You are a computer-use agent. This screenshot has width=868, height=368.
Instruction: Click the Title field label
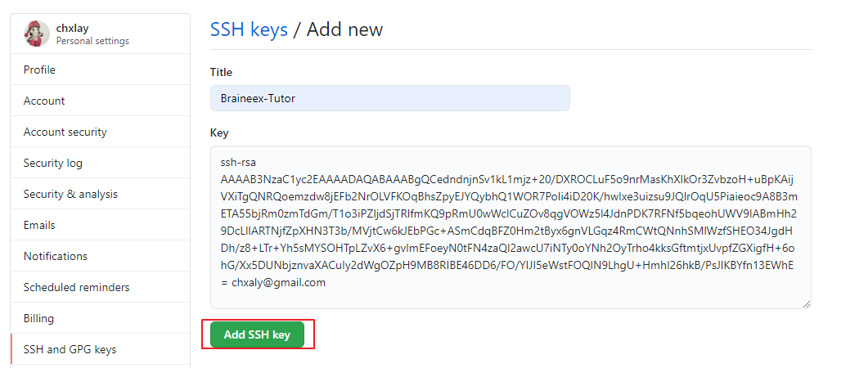tap(221, 72)
